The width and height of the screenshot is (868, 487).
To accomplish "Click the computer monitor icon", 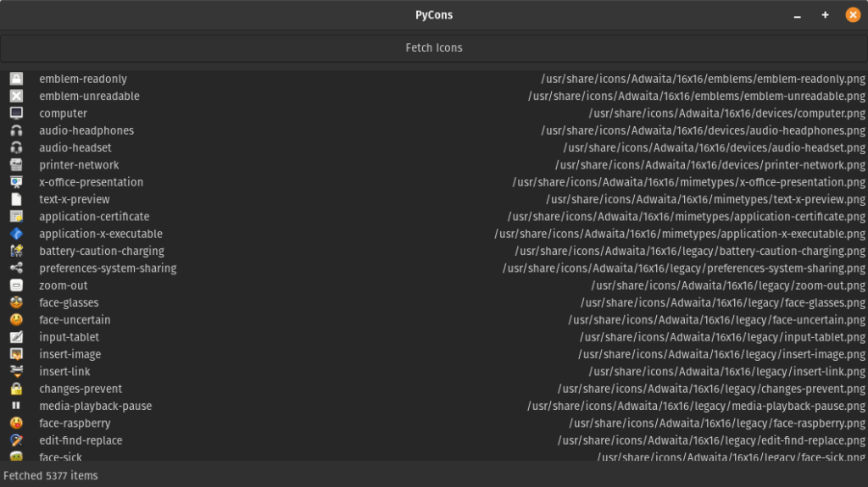I will 16,113.
